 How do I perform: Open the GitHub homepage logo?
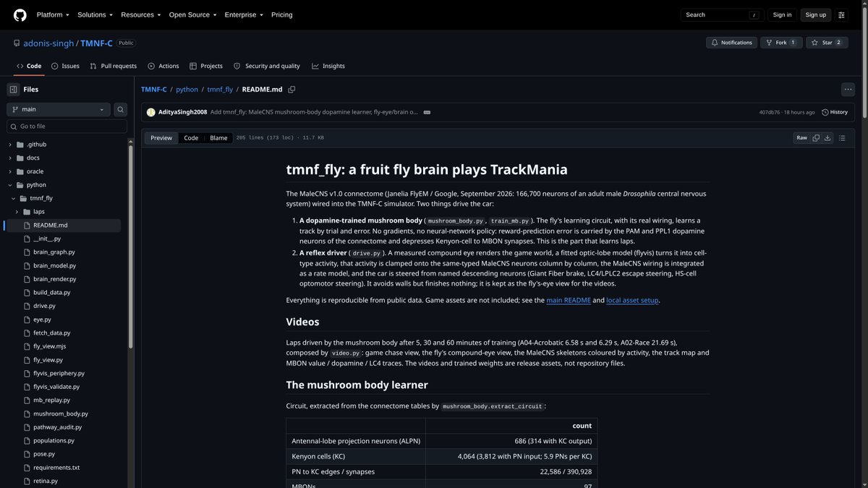(20, 14)
